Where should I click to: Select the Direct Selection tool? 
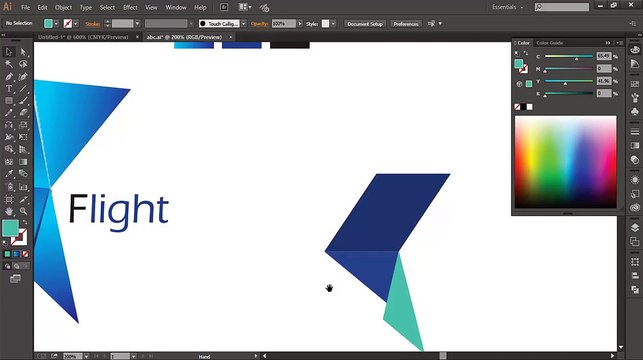[23, 52]
